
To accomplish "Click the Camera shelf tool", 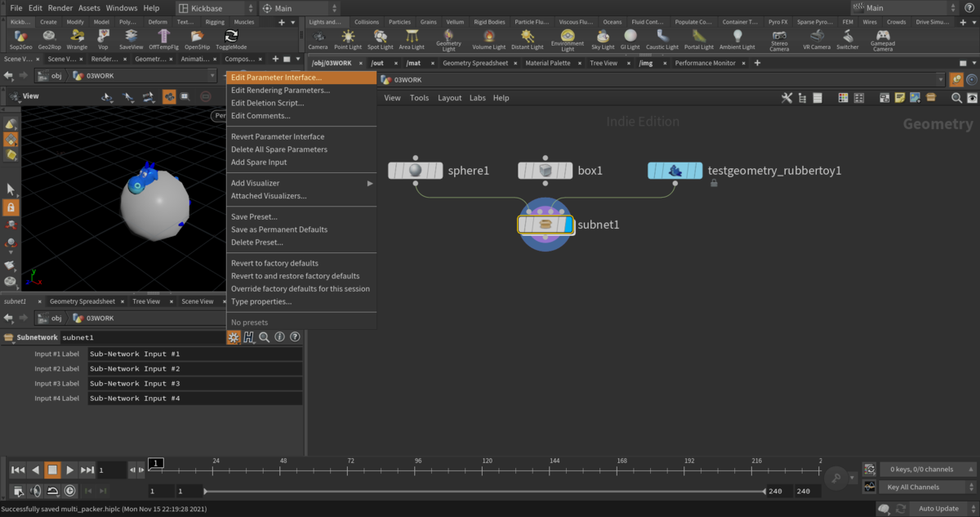I will [318, 39].
